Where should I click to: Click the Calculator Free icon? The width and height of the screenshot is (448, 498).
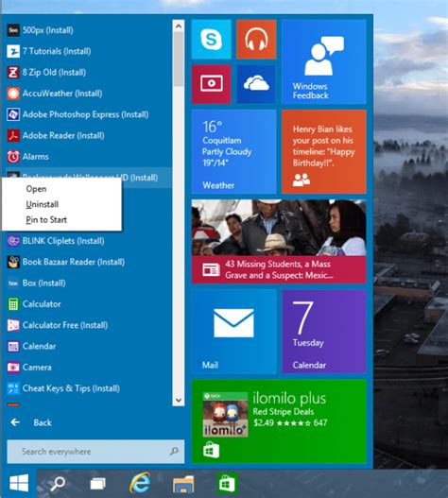point(13,325)
